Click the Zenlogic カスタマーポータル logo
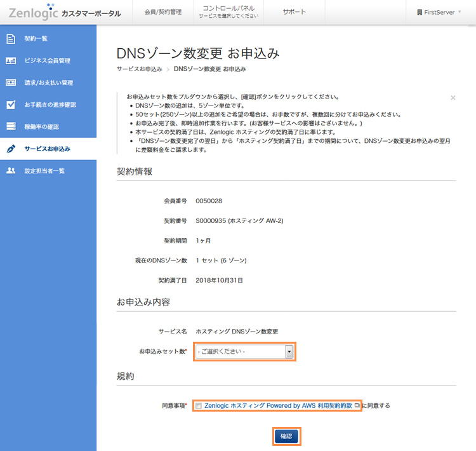The width and height of the screenshot is (476, 451). tap(65, 13)
